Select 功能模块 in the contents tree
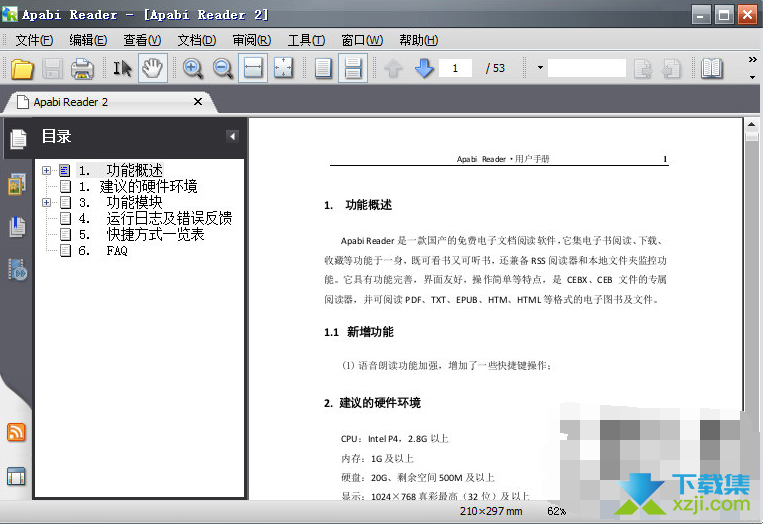 pos(120,202)
